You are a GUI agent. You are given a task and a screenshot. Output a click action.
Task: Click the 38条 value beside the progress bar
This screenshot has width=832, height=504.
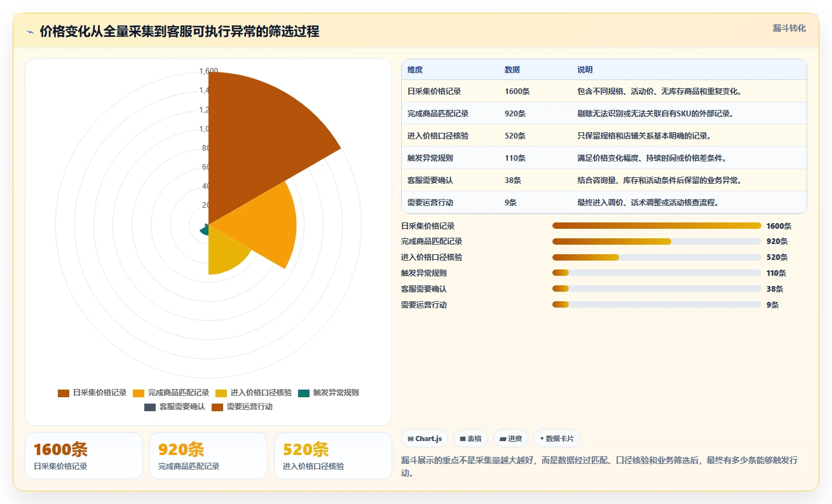(x=775, y=289)
